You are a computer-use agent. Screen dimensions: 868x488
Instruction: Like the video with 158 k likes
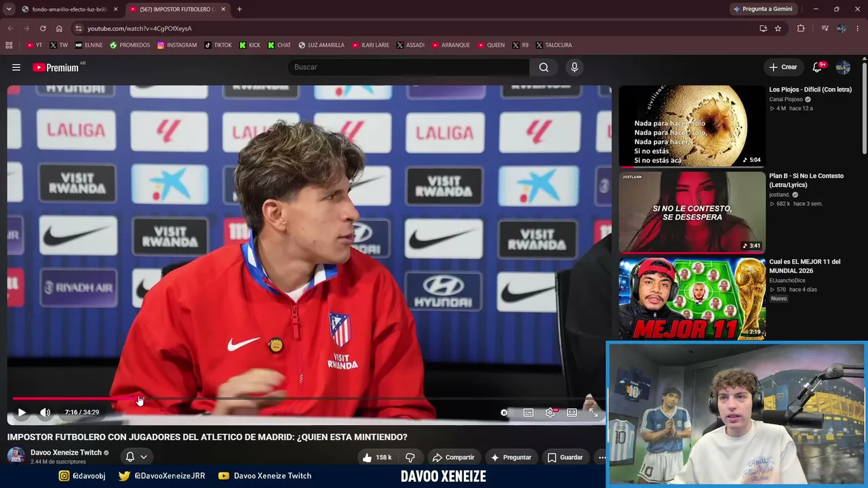pos(377,457)
